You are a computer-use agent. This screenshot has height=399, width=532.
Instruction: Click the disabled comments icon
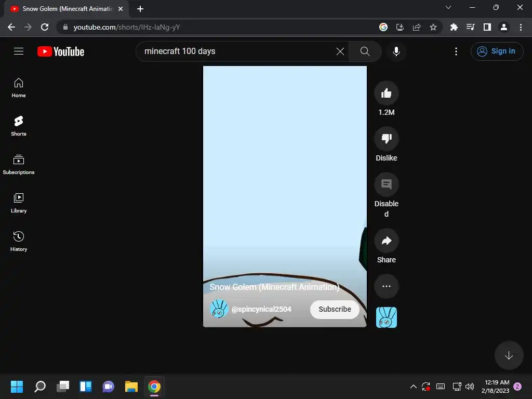tap(386, 184)
